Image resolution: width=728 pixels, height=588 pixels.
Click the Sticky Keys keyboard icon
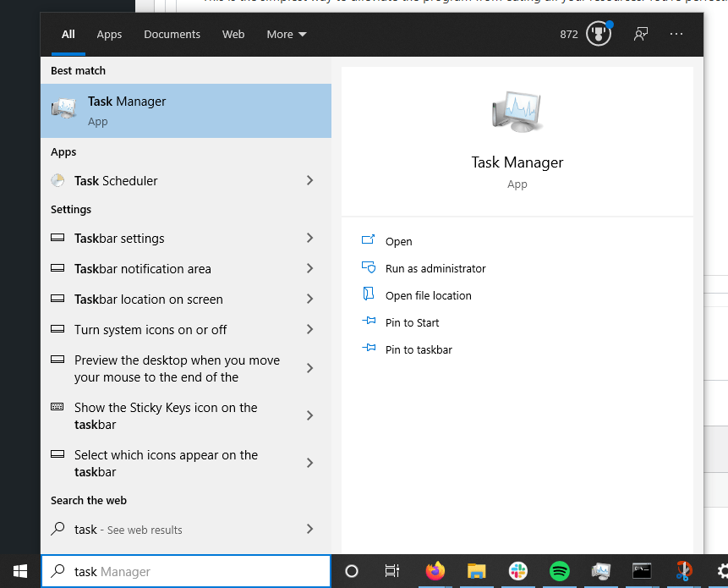(57, 407)
